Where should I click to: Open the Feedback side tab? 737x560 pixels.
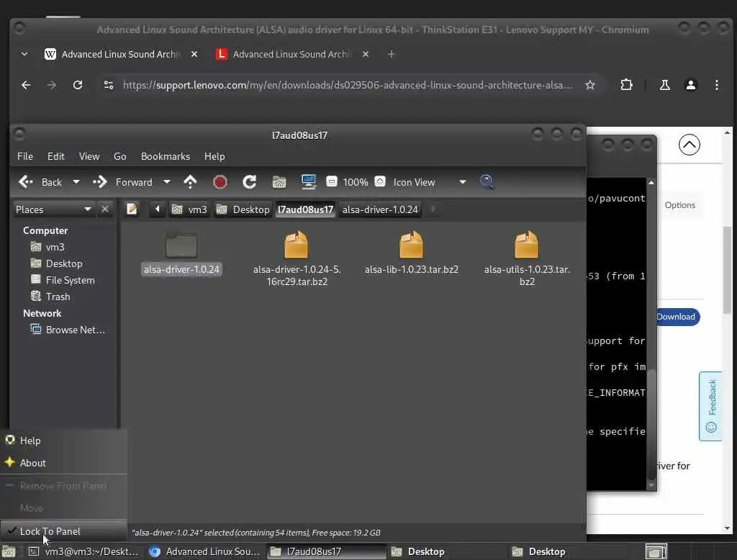click(x=710, y=406)
